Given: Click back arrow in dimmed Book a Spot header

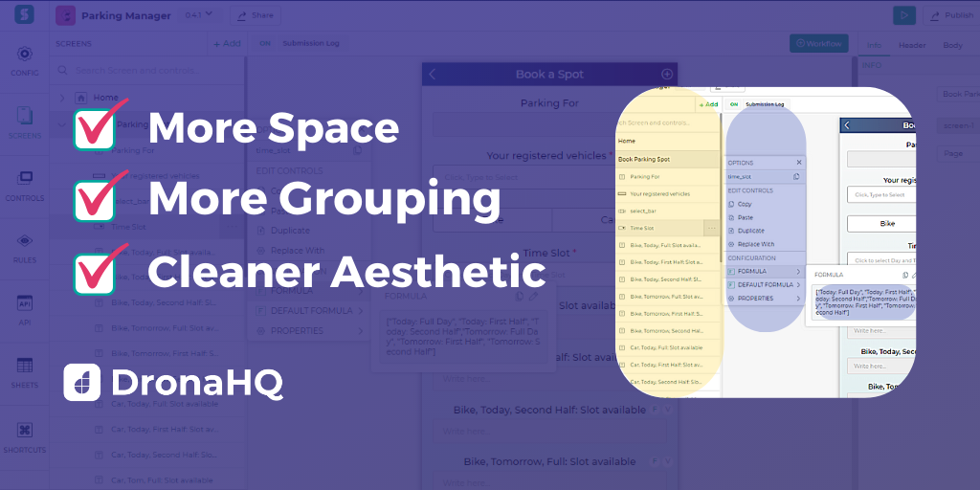Looking at the screenshot, I should click(x=432, y=74).
